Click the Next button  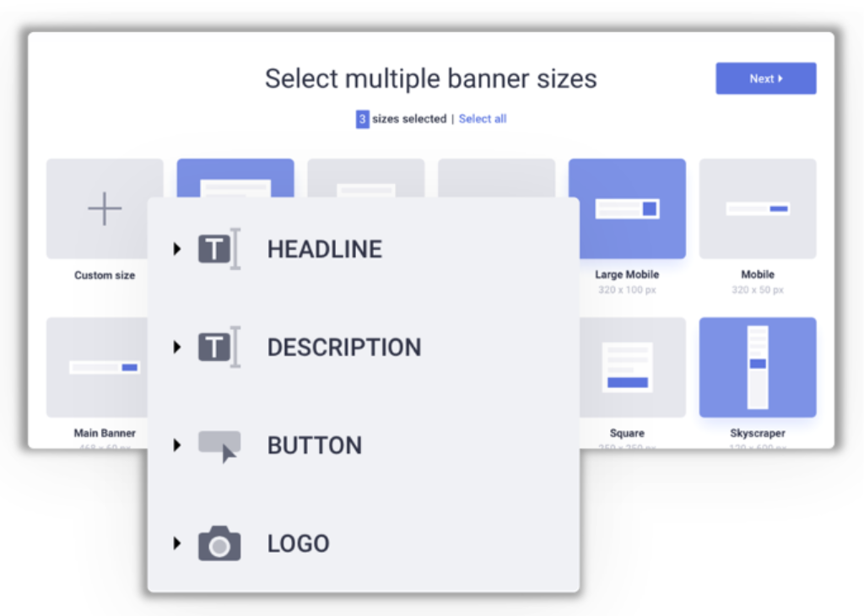pyautogui.click(x=766, y=78)
